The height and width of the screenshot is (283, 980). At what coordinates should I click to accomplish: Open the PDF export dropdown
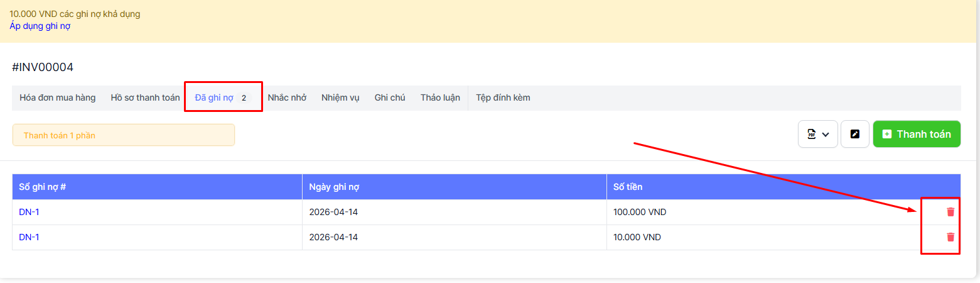point(817,134)
